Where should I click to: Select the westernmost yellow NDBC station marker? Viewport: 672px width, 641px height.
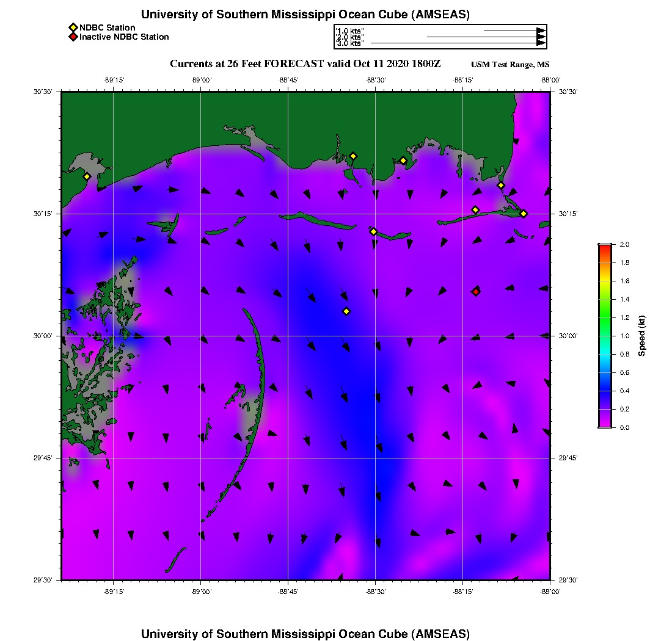pyautogui.click(x=87, y=176)
